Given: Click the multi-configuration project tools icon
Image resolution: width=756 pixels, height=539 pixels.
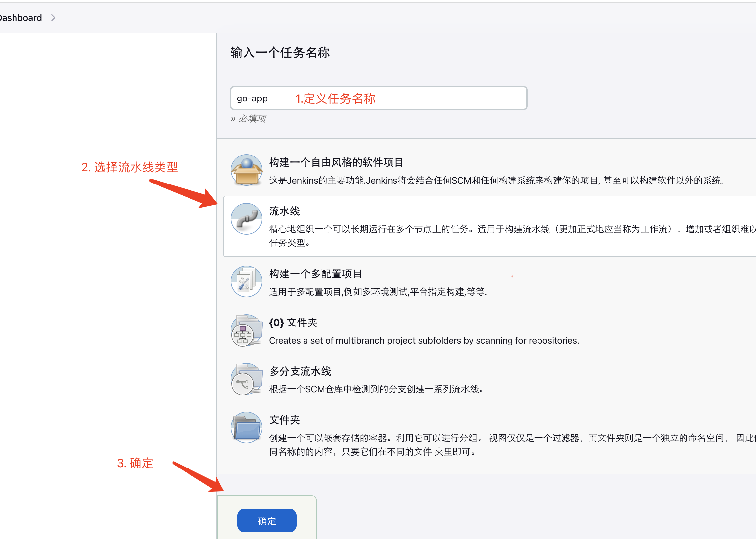Looking at the screenshot, I should [x=247, y=281].
